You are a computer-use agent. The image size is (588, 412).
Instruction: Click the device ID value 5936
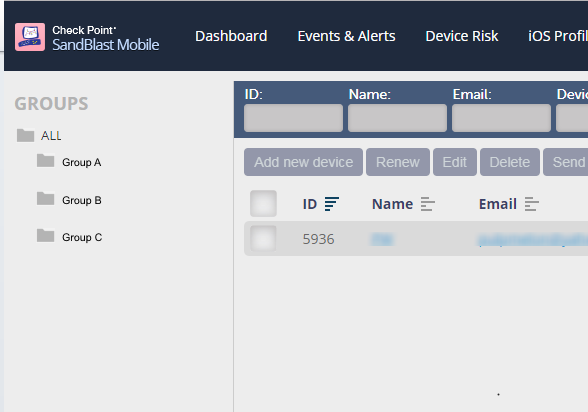click(x=318, y=239)
